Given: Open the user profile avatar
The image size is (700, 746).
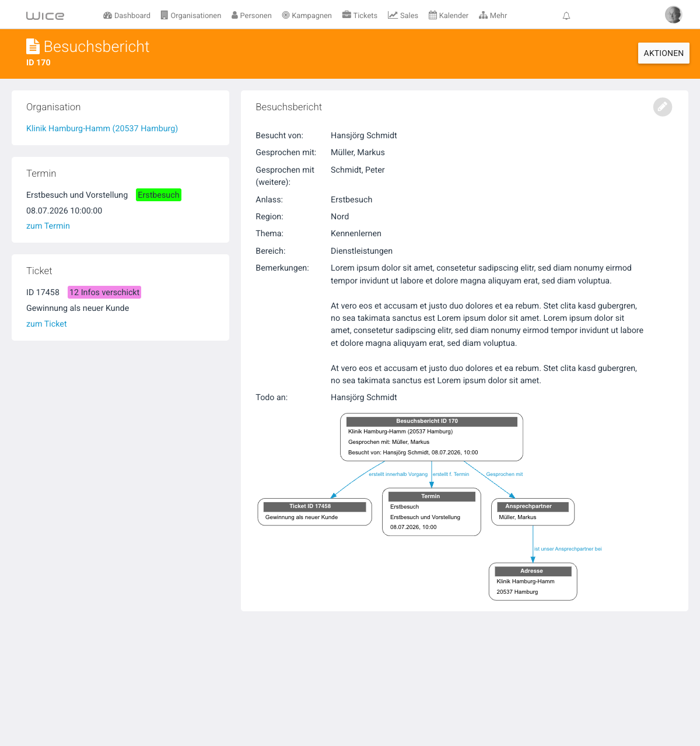Looking at the screenshot, I should [674, 15].
